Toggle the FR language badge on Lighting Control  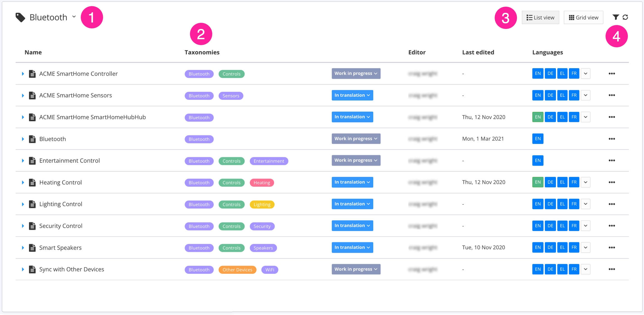pos(574,204)
